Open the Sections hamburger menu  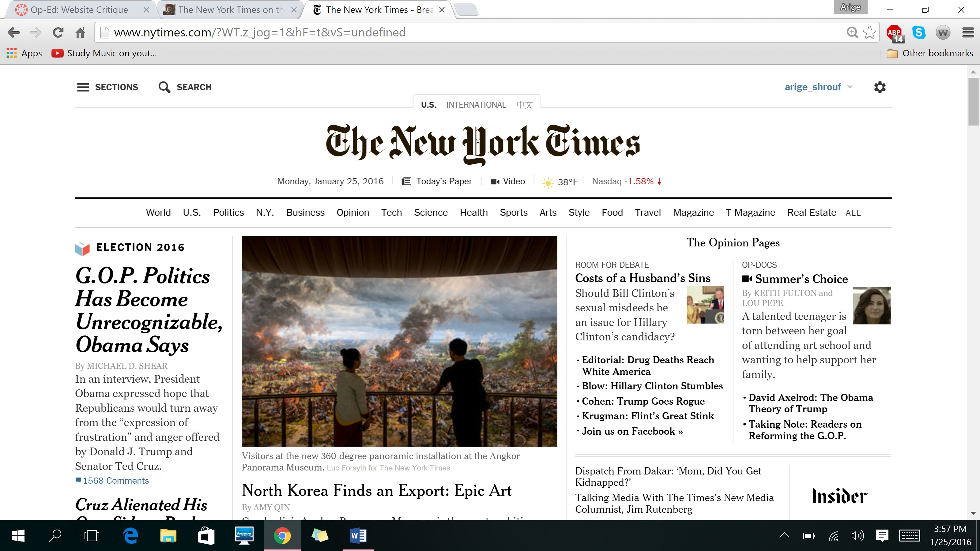83,87
